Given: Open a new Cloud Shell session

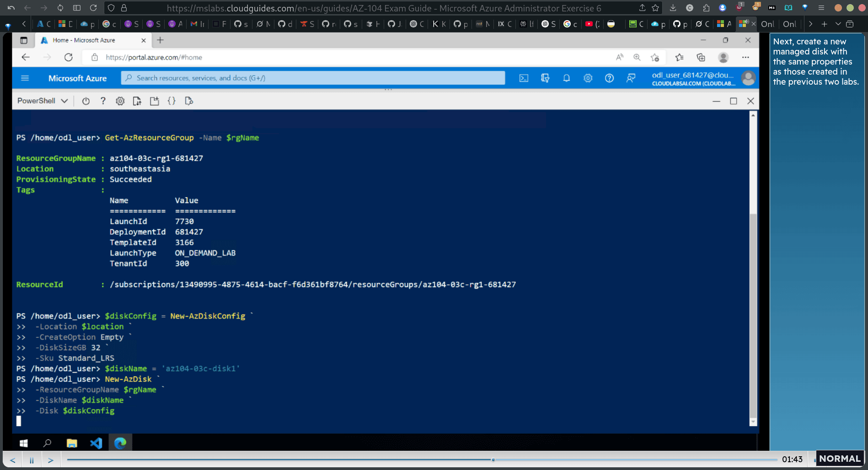Looking at the screenshot, I should point(154,101).
